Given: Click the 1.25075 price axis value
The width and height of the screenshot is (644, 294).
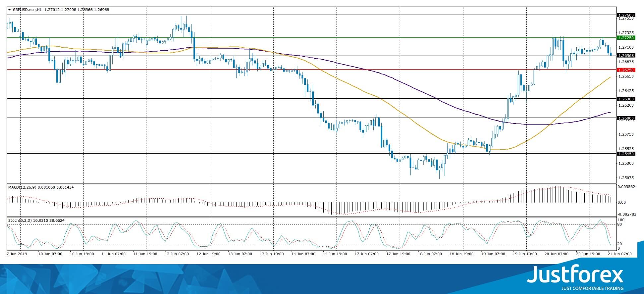Looking at the screenshot, I should click(626, 178).
